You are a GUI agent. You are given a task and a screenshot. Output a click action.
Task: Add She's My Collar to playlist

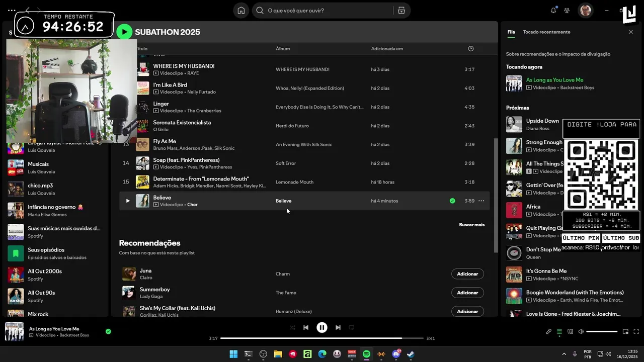pos(467,311)
